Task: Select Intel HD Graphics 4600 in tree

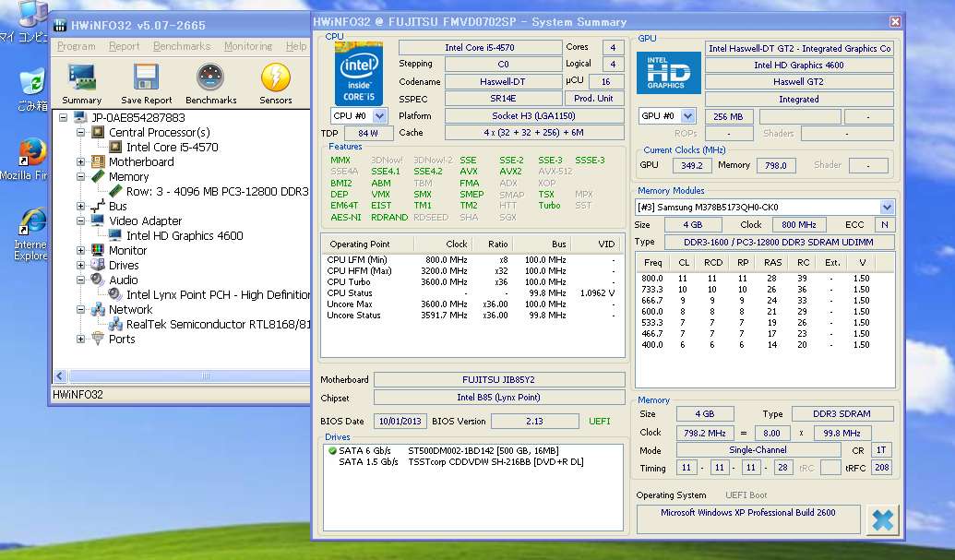Action: coord(185,236)
